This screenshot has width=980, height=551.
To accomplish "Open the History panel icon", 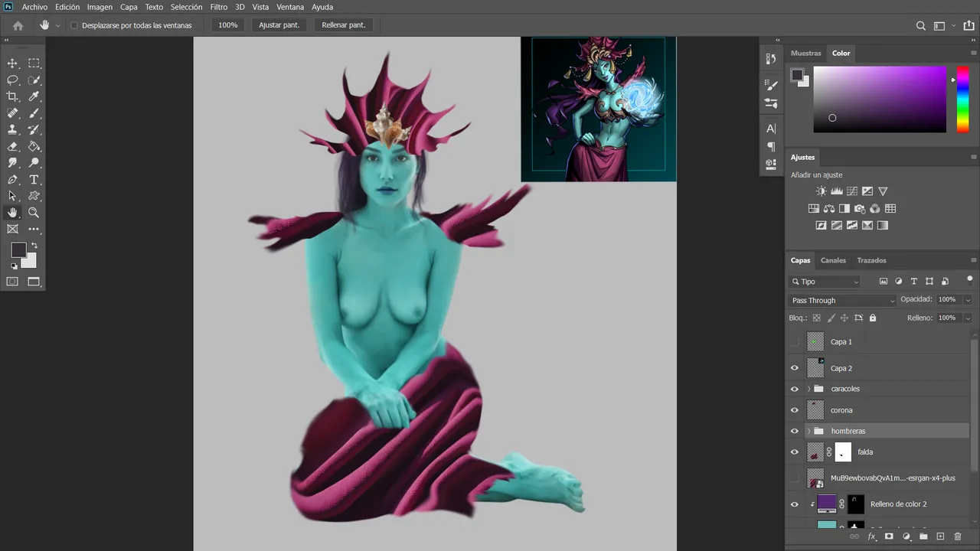I will pyautogui.click(x=771, y=59).
